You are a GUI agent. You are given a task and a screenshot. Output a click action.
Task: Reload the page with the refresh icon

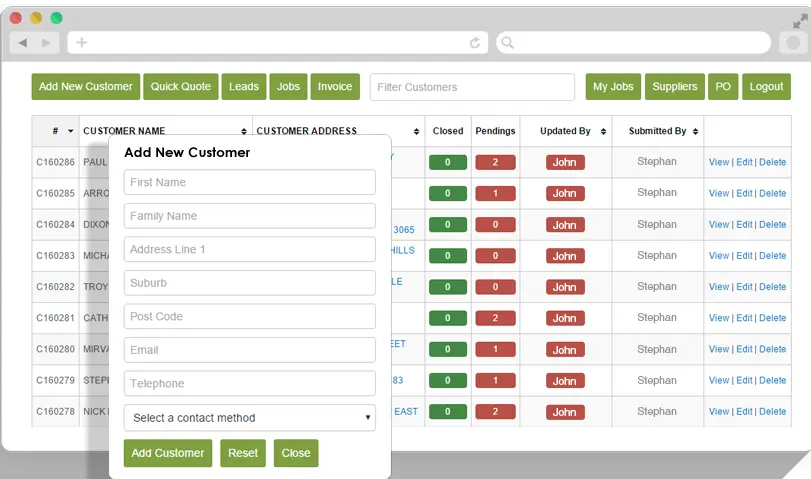pyautogui.click(x=475, y=43)
